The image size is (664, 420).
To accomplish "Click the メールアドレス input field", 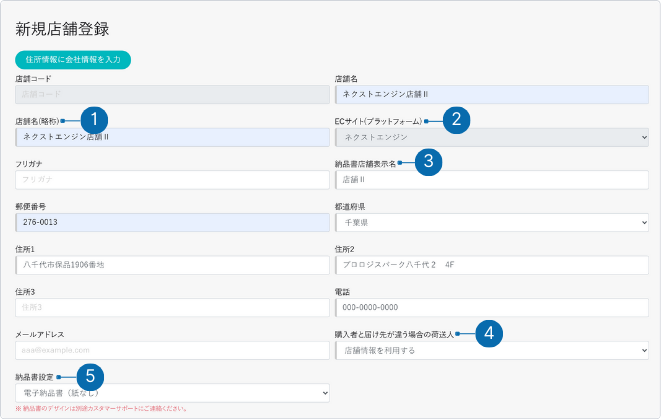I will 172,350.
